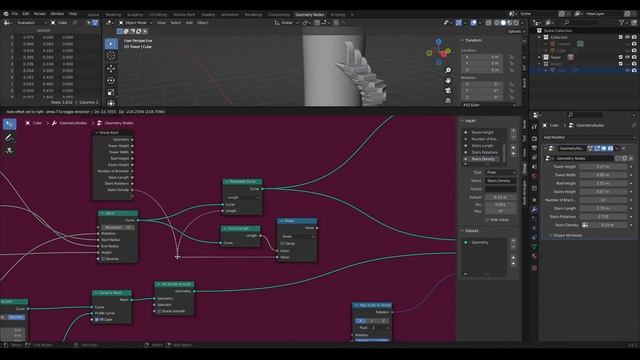Select the Cursor tool in 3D viewport
Image resolution: width=640 pixels, height=360 pixels.
[111, 56]
